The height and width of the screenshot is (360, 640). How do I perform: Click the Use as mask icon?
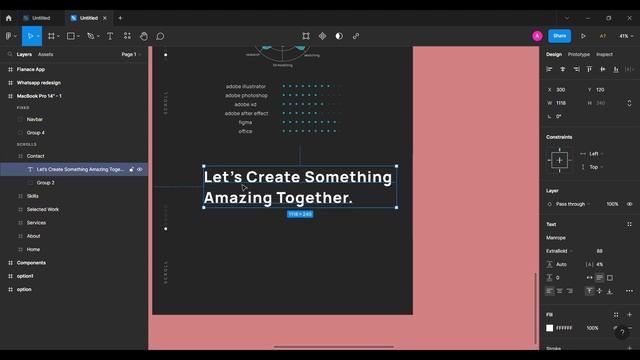coord(339,36)
